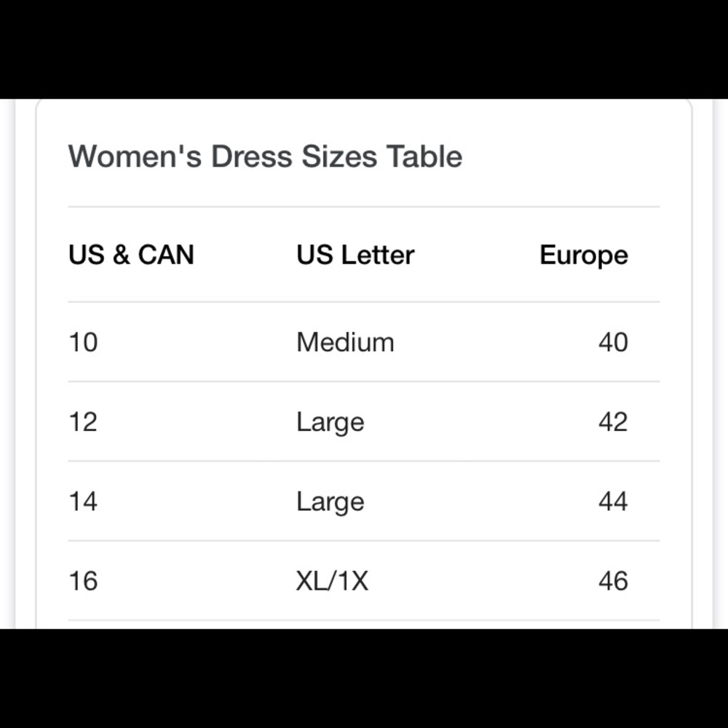Click US & CAN size 14 cell
Screen dimensions: 728x728
83,502
